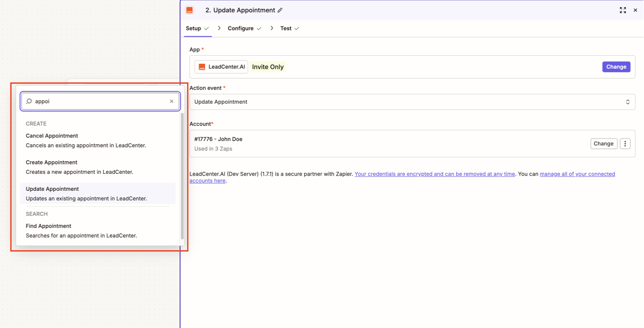Viewport: 644px width, 328px height.
Task: Click the purple Change app button
Action: (x=616, y=67)
